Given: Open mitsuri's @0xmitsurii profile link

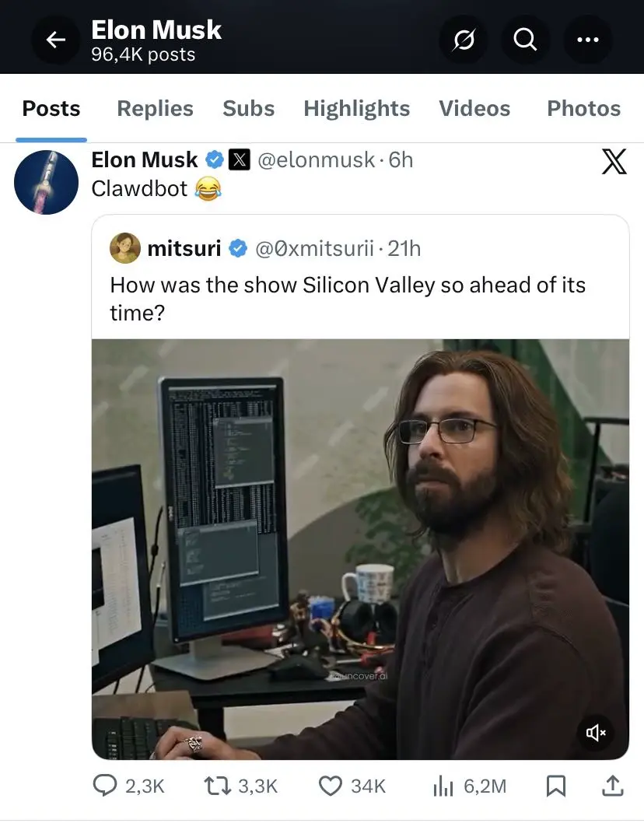Looking at the screenshot, I should pyautogui.click(x=314, y=248).
